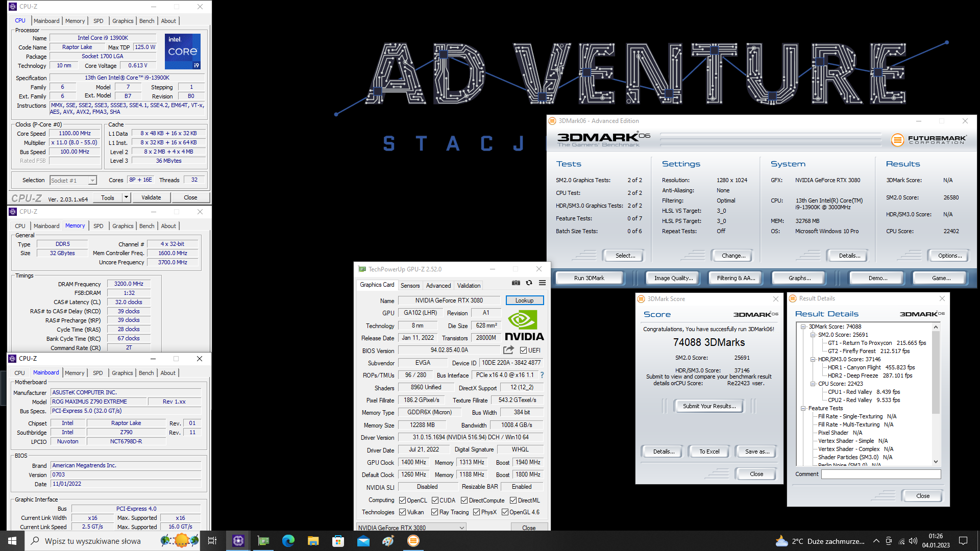This screenshot has width=980, height=551.
Task: Switch to Bench tab in top CPU-Z window
Action: click(146, 21)
